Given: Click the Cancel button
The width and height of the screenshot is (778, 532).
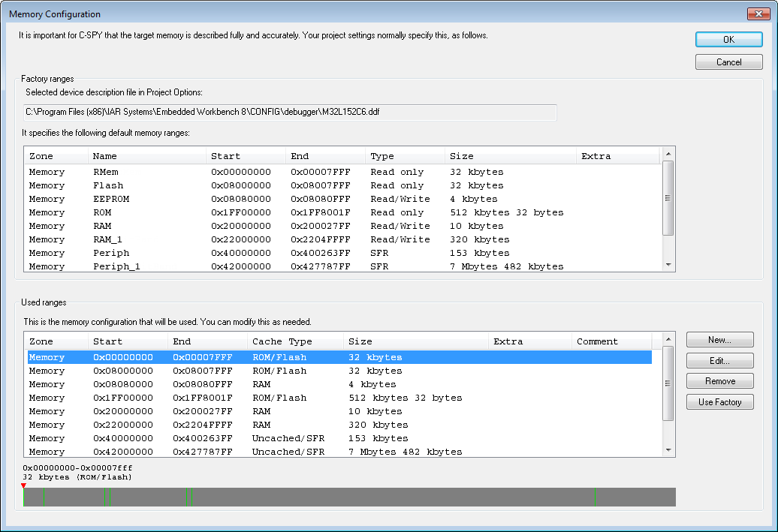Looking at the screenshot, I should pyautogui.click(x=728, y=62).
